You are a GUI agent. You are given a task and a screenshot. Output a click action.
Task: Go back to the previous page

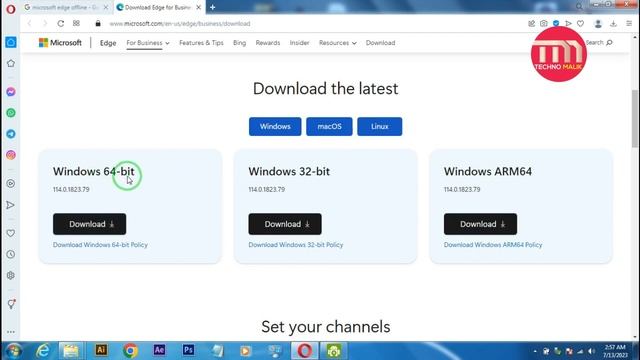click(29, 24)
